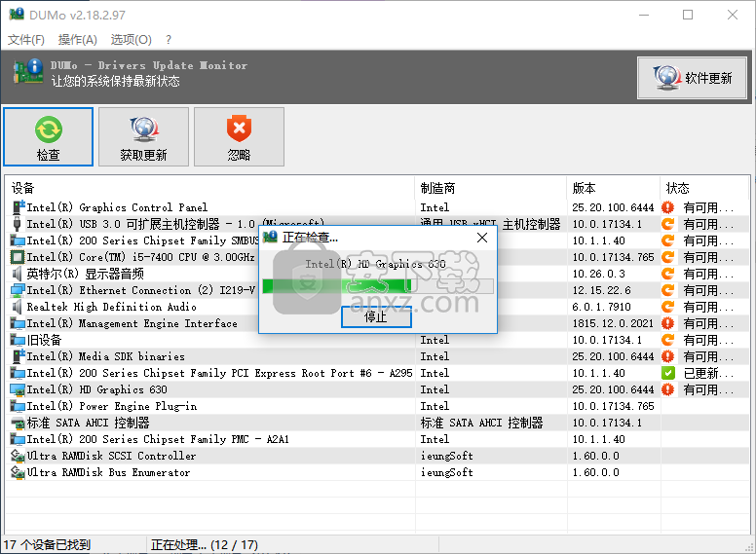Viewport: 756px width, 554px height.
Task: Click version 1815.12.0.2021 cell
Action: pyautogui.click(x=613, y=323)
